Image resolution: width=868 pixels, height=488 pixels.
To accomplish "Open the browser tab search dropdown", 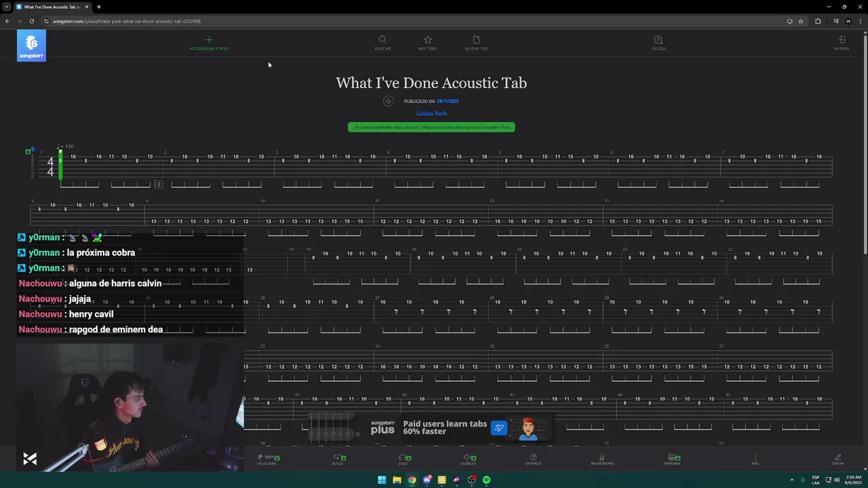I will pyautogui.click(x=6, y=7).
